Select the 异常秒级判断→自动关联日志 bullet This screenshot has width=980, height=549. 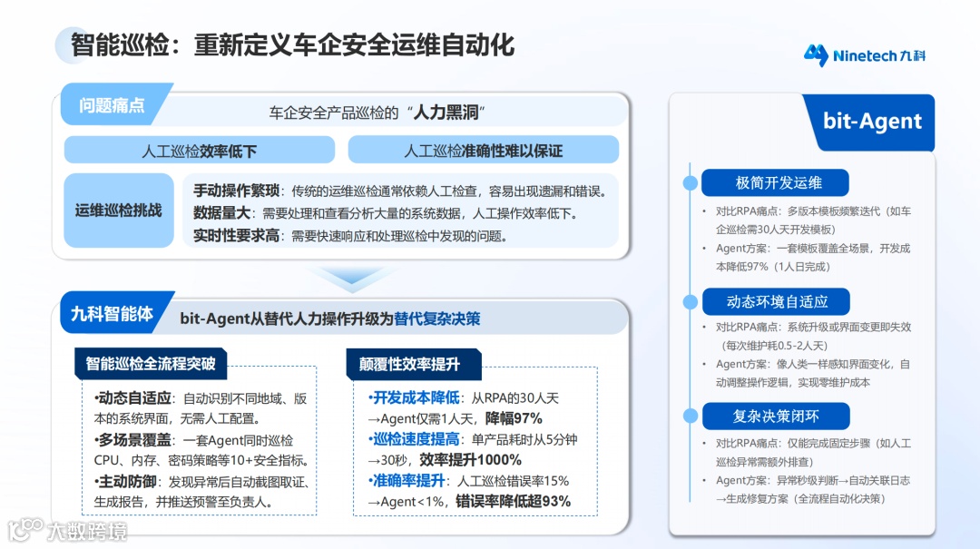(812, 490)
